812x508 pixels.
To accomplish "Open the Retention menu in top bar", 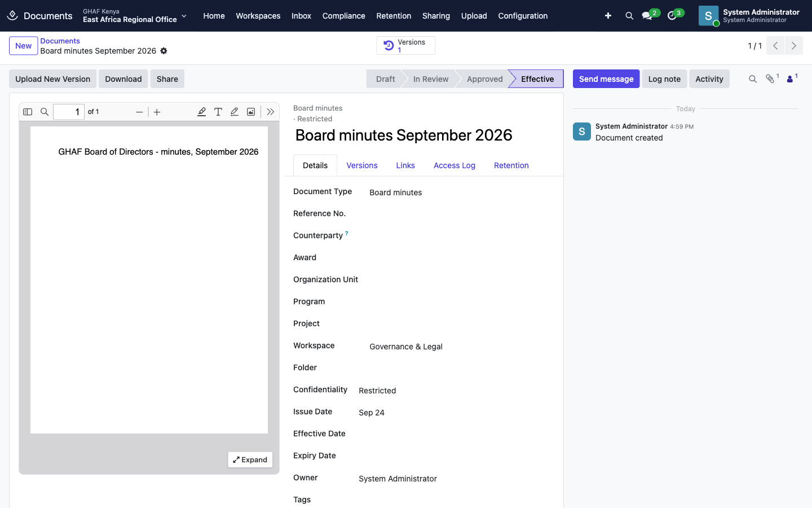I will (394, 16).
